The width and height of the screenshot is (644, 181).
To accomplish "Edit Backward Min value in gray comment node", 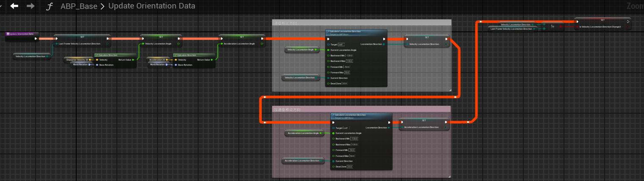I will pos(349,56).
